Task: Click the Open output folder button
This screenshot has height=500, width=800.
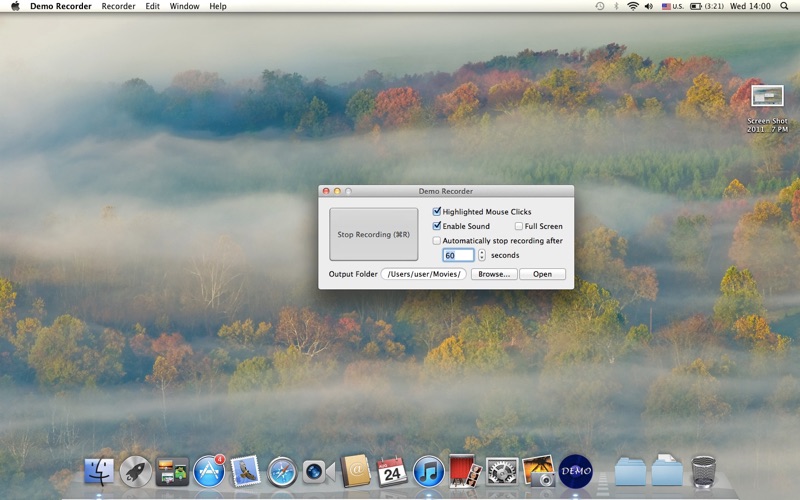Action: click(542, 274)
